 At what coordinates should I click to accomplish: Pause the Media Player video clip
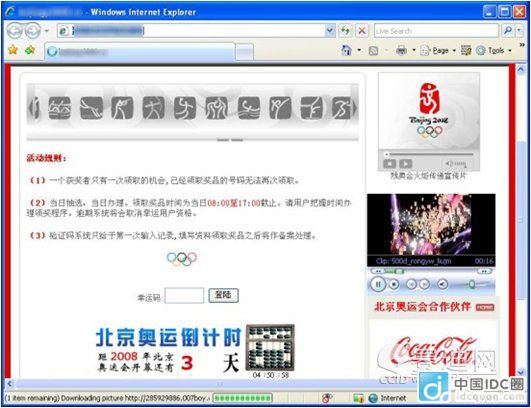(x=378, y=284)
